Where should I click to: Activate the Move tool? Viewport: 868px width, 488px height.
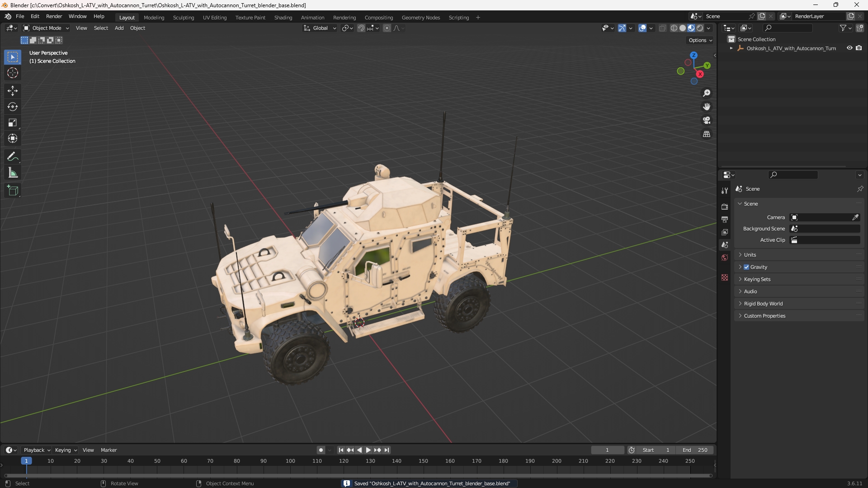13,91
